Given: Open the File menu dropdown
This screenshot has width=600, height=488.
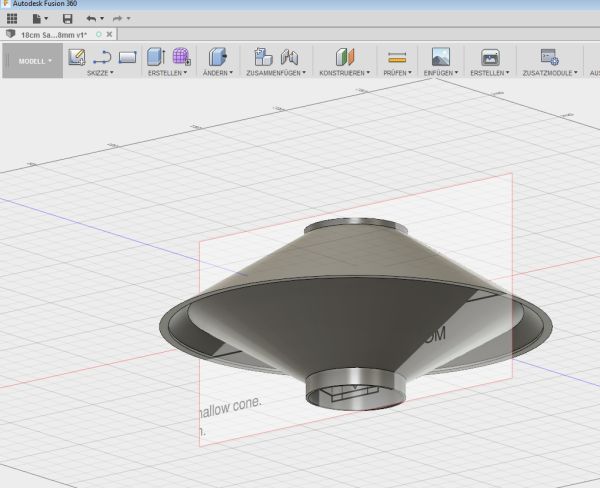Looking at the screenshot, I should pyautogui.click(x=40, y=19).
